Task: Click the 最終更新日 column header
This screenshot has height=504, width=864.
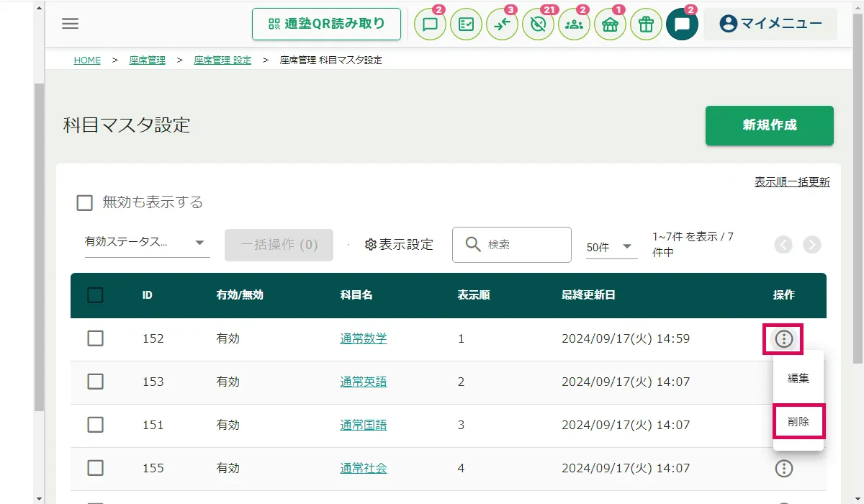Action: [588, 295]
